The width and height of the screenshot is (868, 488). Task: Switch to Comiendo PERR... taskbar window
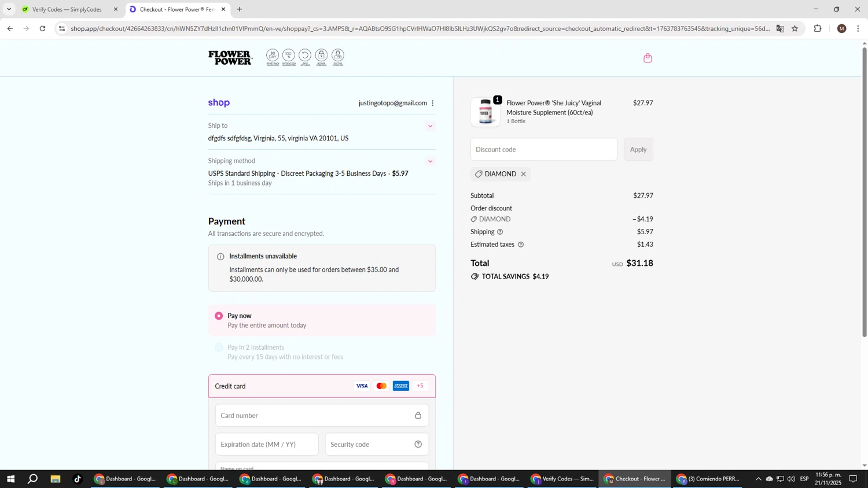tap(708, 479)
